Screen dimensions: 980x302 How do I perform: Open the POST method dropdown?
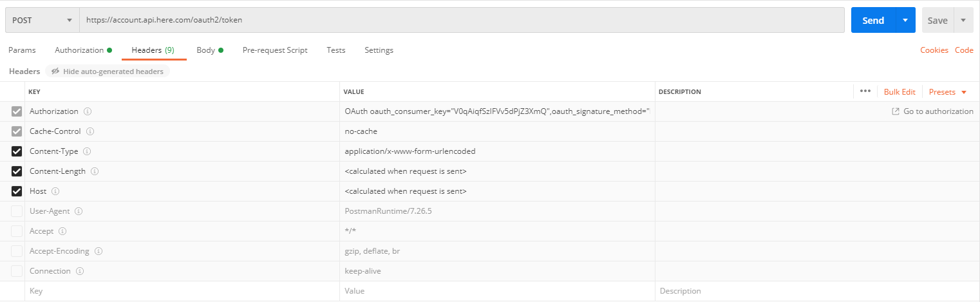42,21
